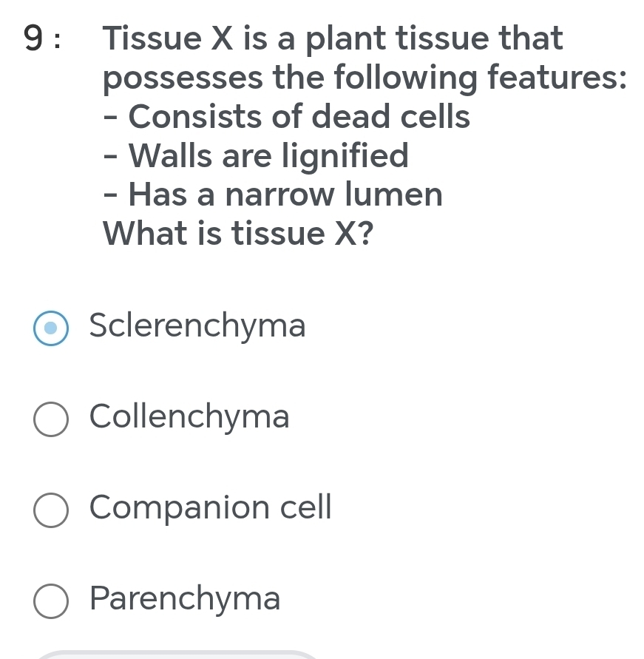The image size is (644, 659).
Task: Click the Companion cell option label
Action: tap(210, 508)
